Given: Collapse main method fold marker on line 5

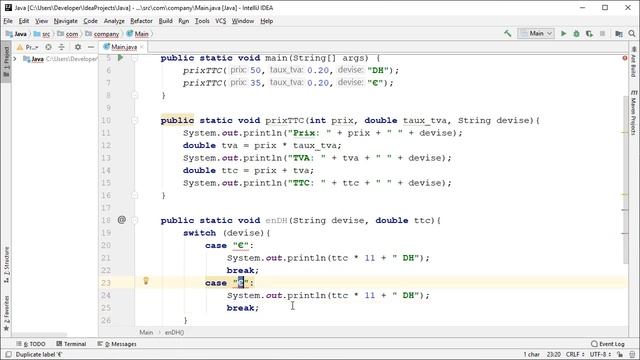Looking at the screenshot, I should point(135,58).
